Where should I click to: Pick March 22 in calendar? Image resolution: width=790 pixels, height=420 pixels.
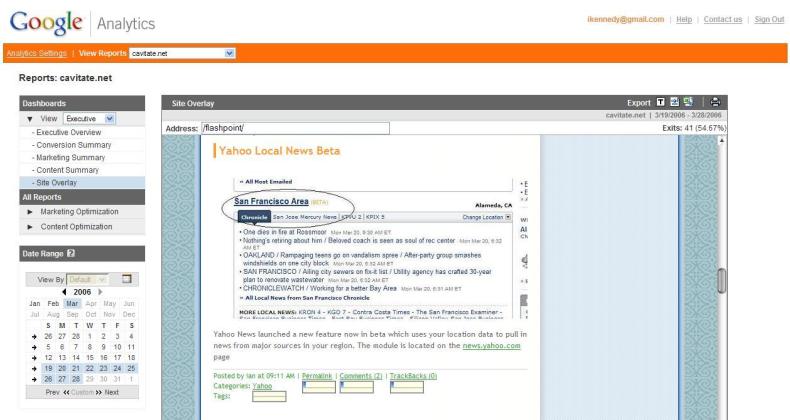[x=90, y=369]
